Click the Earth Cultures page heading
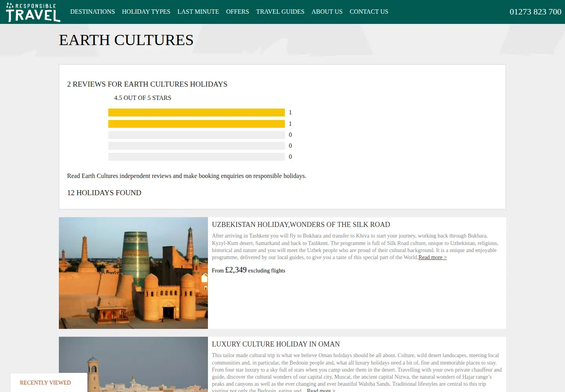The height and width of the screenshot is (392, 565). pyautogui.click(x=126, y=40)
